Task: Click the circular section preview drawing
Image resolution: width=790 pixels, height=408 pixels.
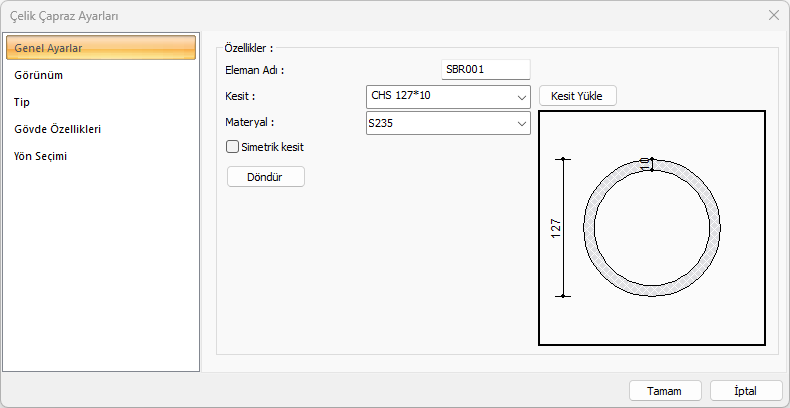Action: pos(652,228)
